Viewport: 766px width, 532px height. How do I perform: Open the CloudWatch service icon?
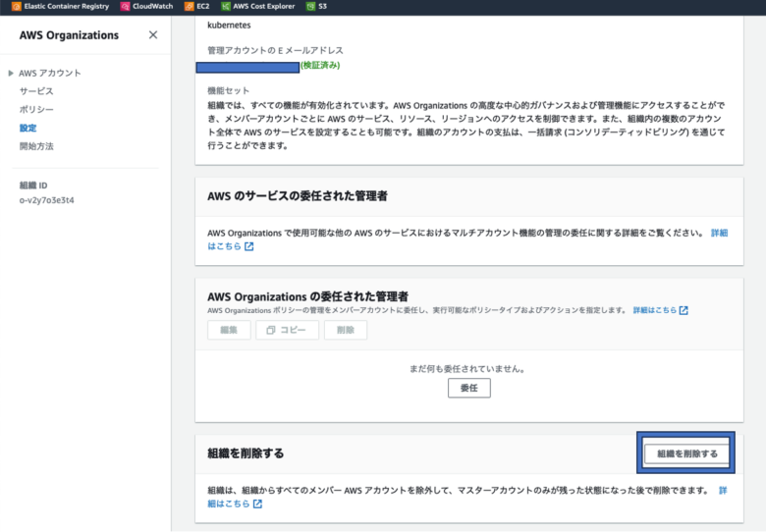point(125,6)
